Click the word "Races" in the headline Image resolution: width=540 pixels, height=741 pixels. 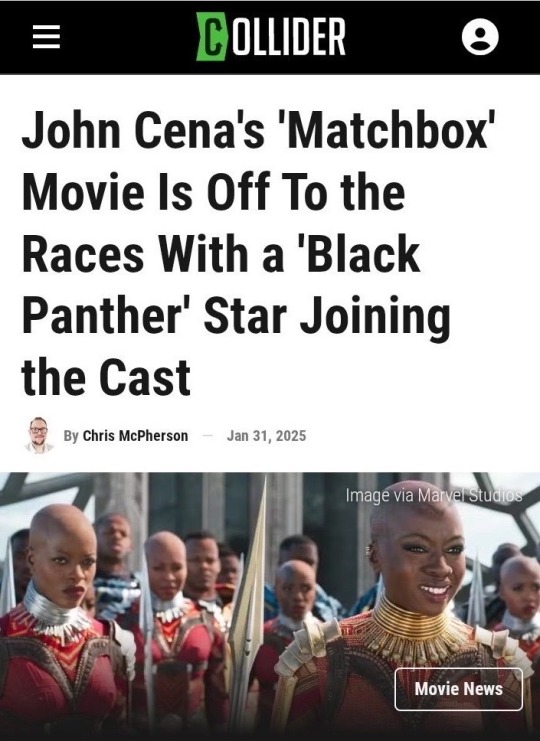tap(83, 254)
